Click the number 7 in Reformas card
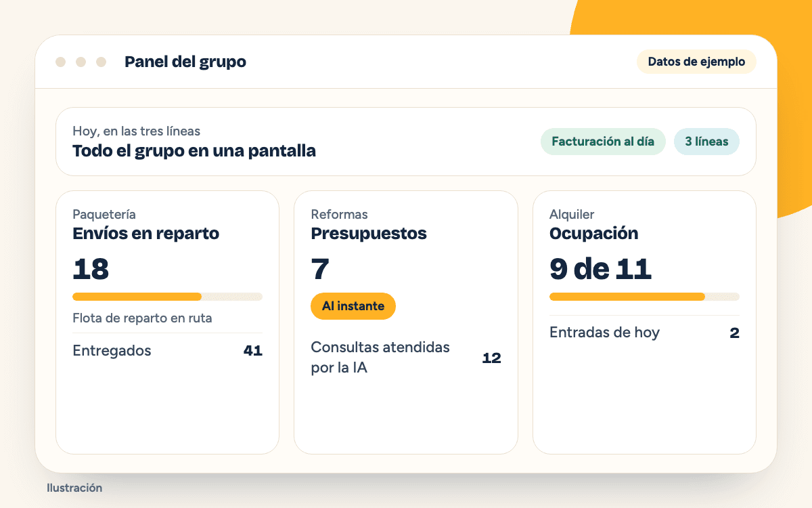The width and height of the screenshot is (812, 508). point(320,269)
